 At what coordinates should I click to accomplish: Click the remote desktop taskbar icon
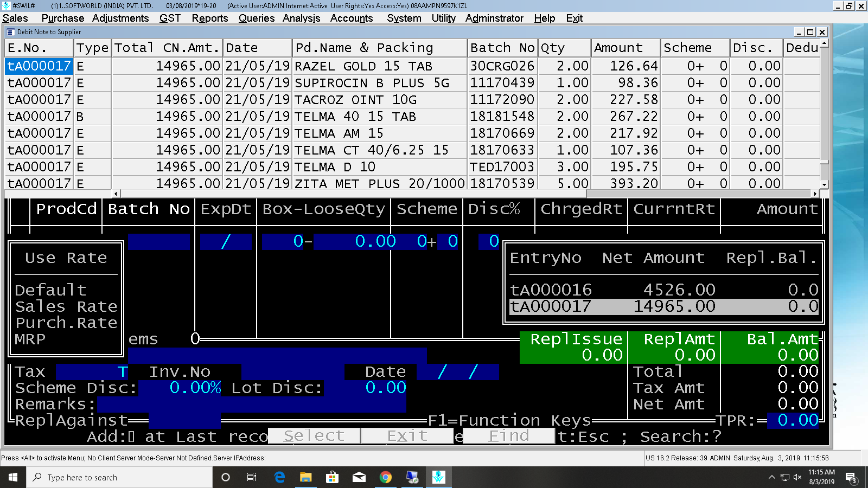coord(412,477)
